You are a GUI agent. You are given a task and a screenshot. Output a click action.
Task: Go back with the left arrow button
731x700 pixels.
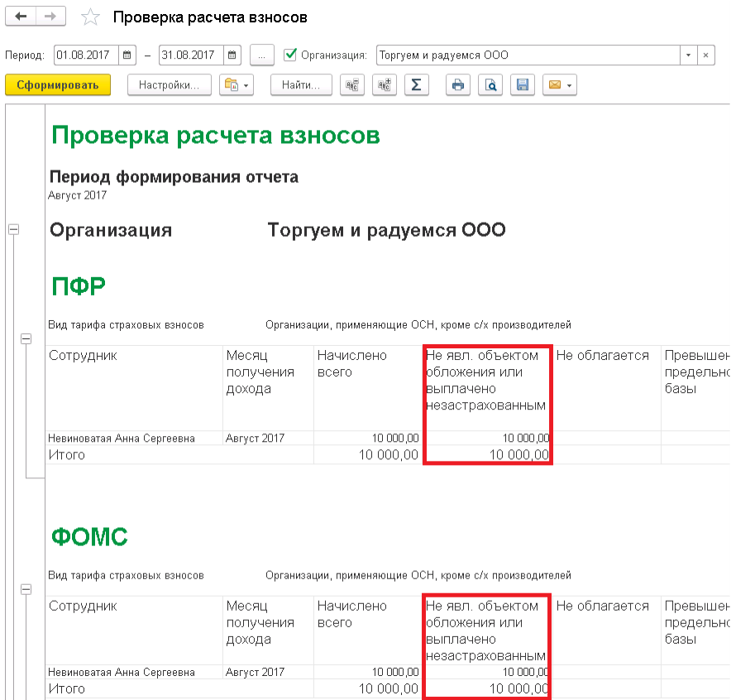click(21, 17)
